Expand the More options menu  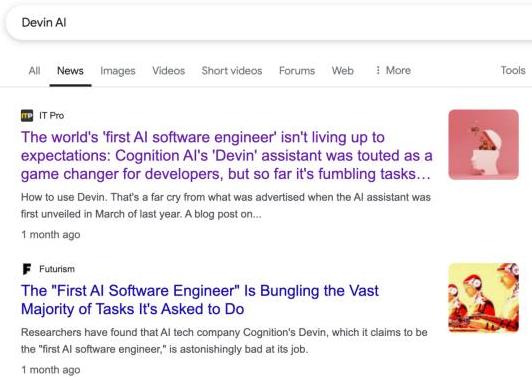click(394, 70)
